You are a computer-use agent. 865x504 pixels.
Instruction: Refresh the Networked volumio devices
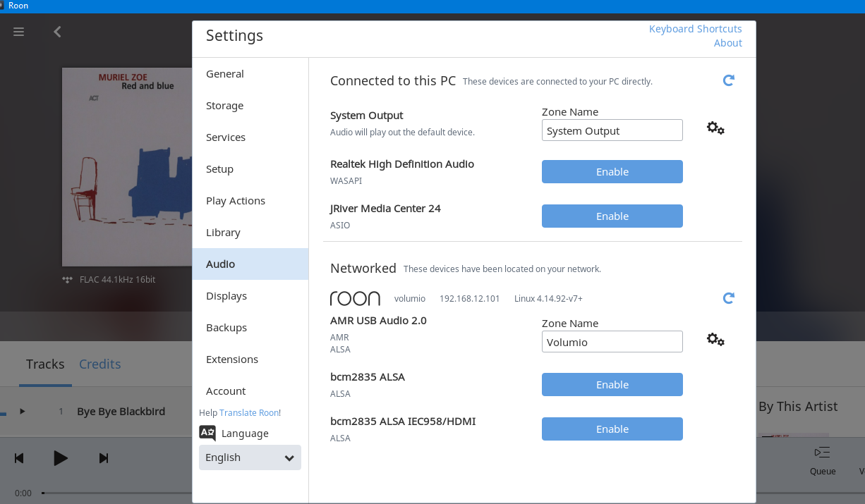click(729, 298)
